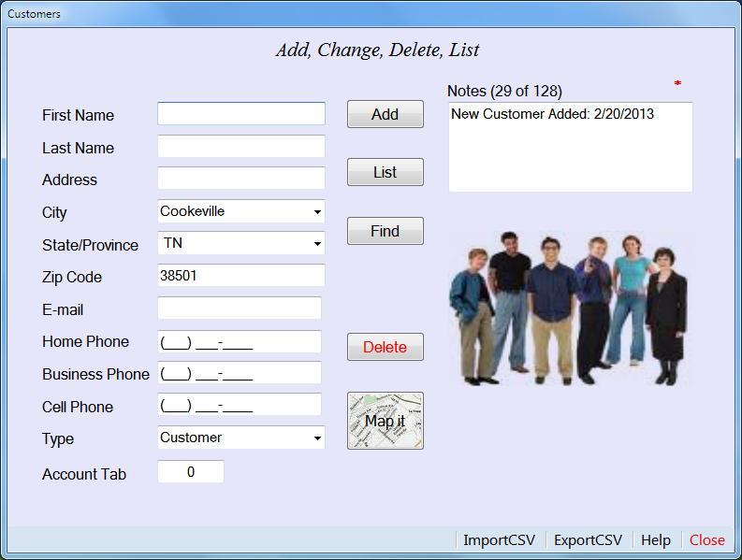Click the red asterisk above Notes
The height and width of the screenshot is (560, 742).
pos(677,84)
